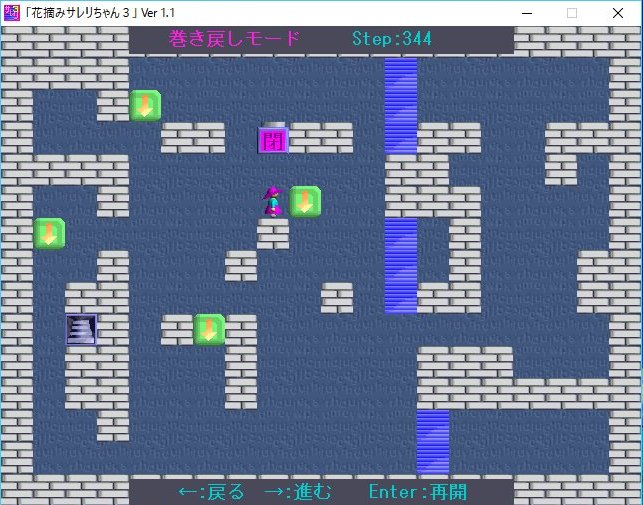
Task: Close the game window
Action: 619,13
